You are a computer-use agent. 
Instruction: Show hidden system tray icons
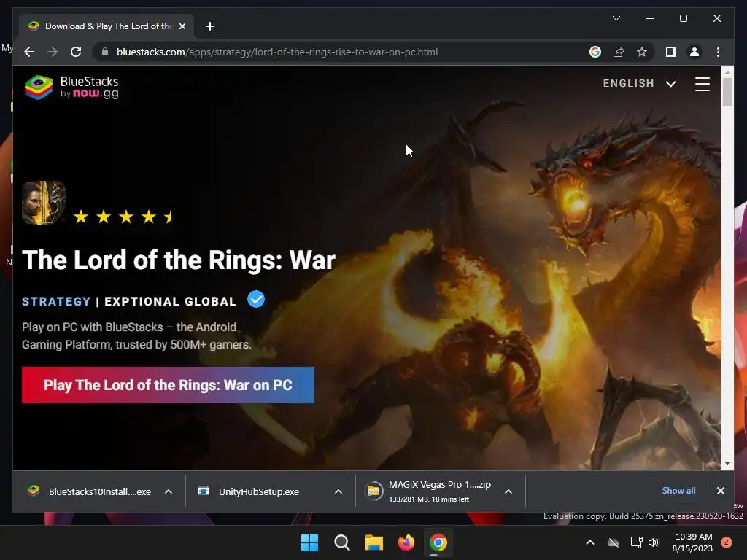point(589,542)
